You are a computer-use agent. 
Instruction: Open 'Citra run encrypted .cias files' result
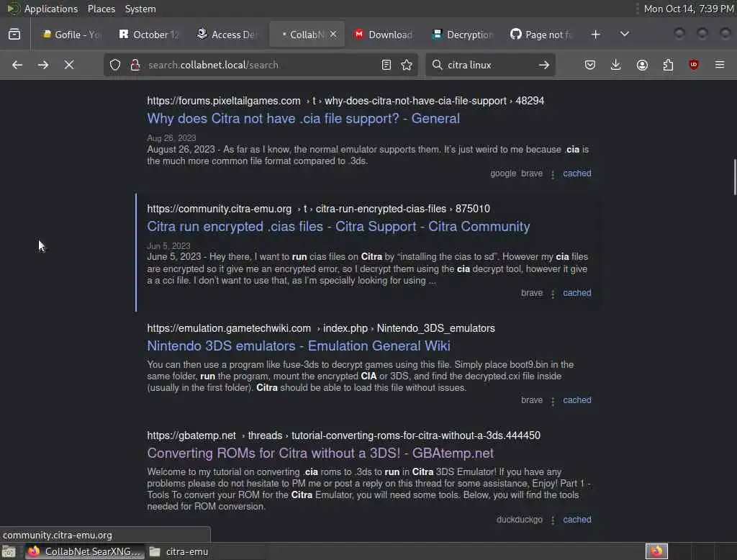coord(338,227)
